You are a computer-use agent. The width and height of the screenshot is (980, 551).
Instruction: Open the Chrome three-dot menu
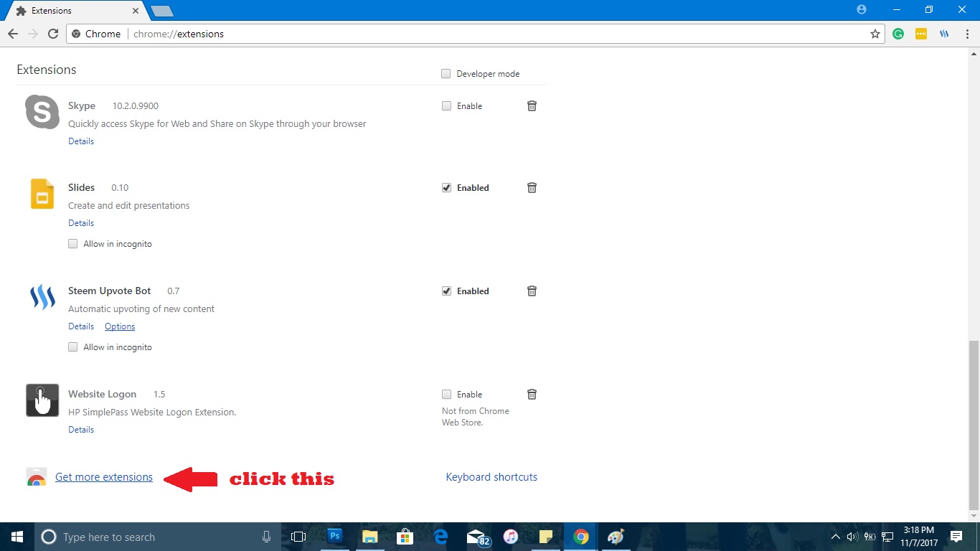tap(967, 34)
